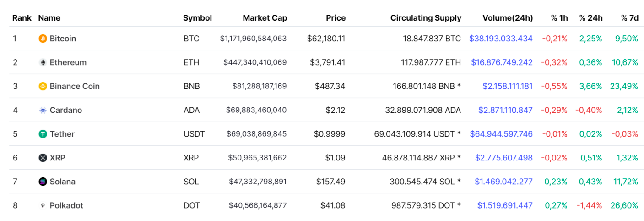644x221 pixels.
Task: Click the Rank column header
Action: (22, 18)
